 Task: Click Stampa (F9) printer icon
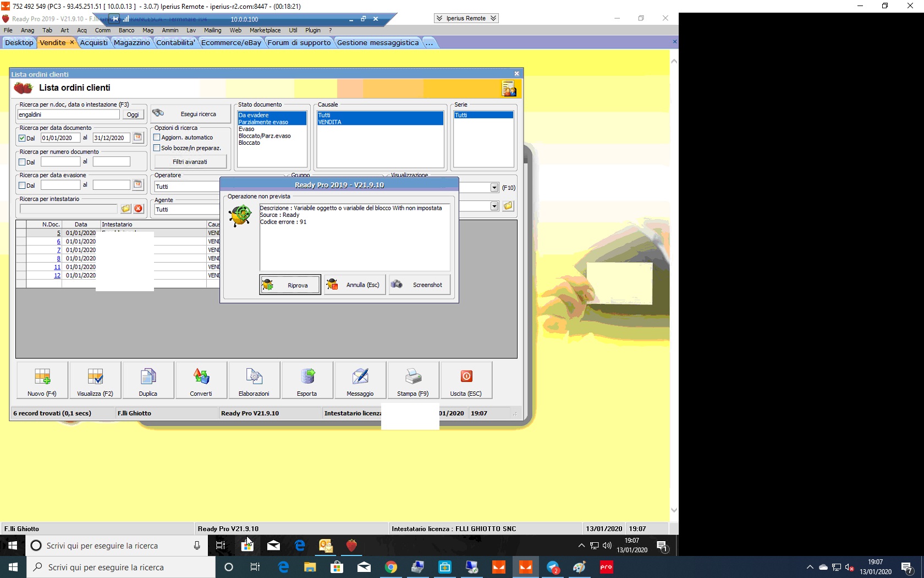point(413,380)
